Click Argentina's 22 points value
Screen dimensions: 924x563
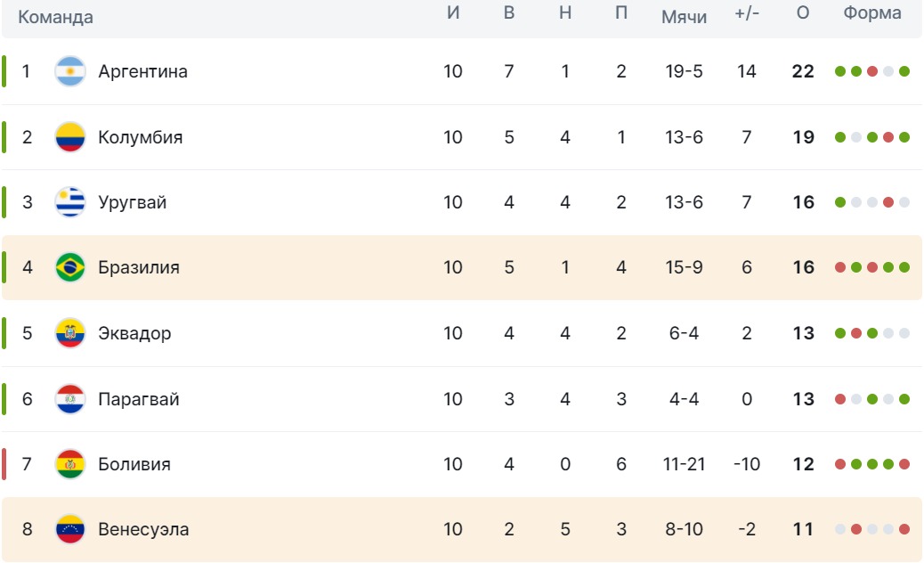click(x=803, y=71)
